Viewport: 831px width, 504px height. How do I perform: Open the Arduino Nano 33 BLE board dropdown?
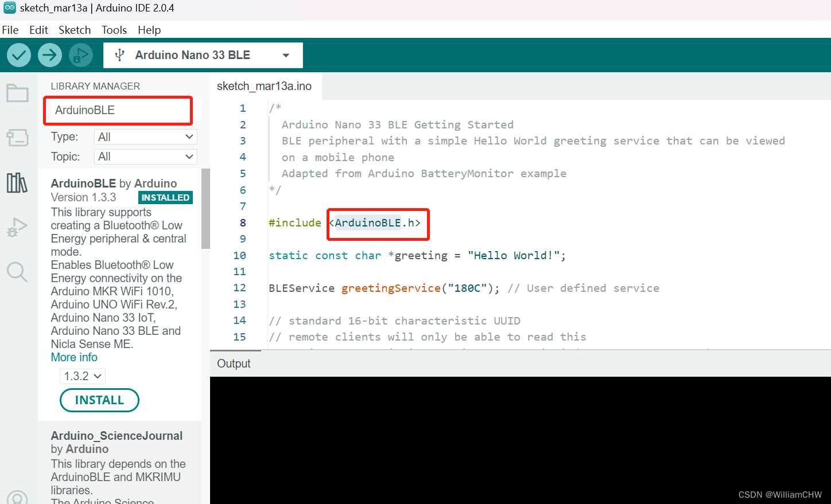pos(203,55)
